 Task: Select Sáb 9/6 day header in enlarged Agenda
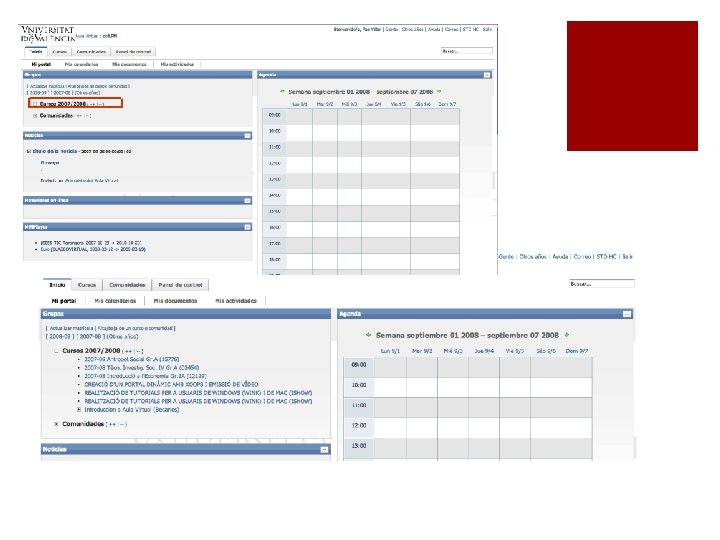point(546,351)
